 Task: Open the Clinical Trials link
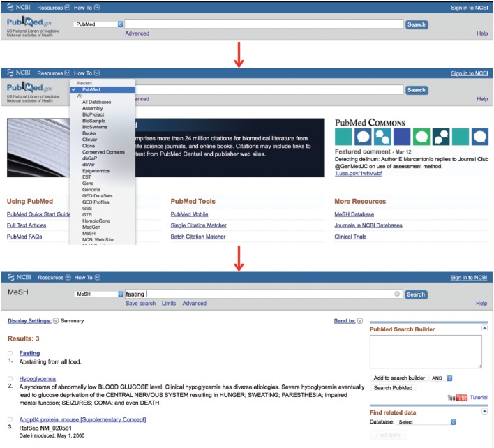pos(350,237)
